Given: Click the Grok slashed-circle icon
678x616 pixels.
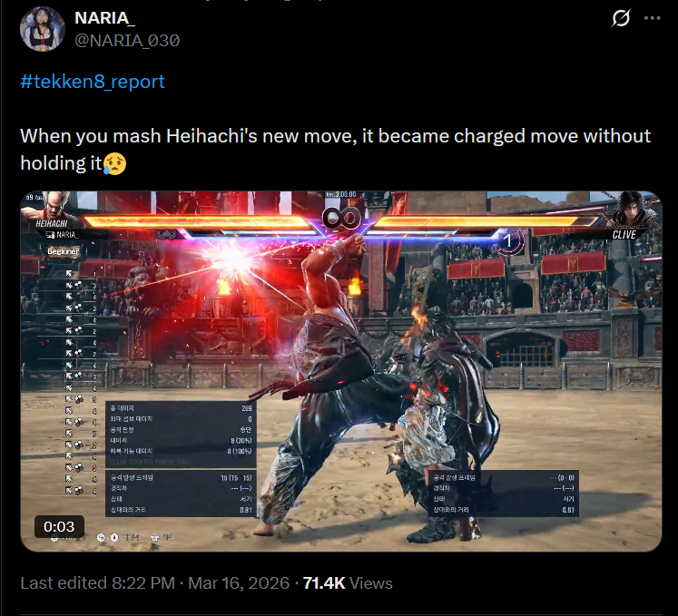Looking at the screenshot, I should [x=621, y=18].
